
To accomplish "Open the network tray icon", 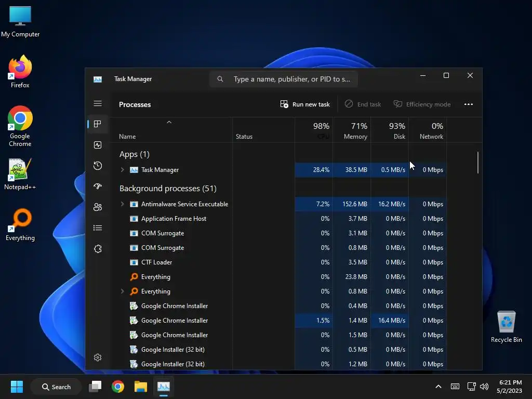I will 471,387.
